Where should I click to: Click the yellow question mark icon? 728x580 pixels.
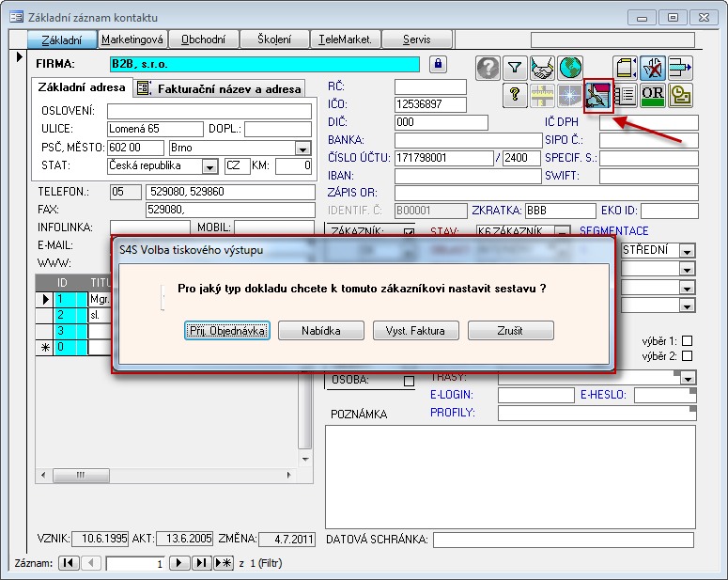pyautogui.click(x=515, y=95)
